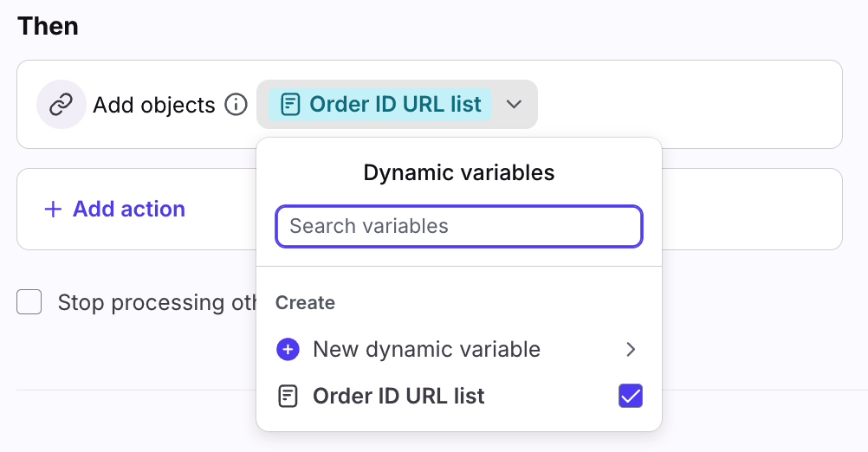Click the link icon beside Add objects
868x452 pixels.
tap(61, 105)
